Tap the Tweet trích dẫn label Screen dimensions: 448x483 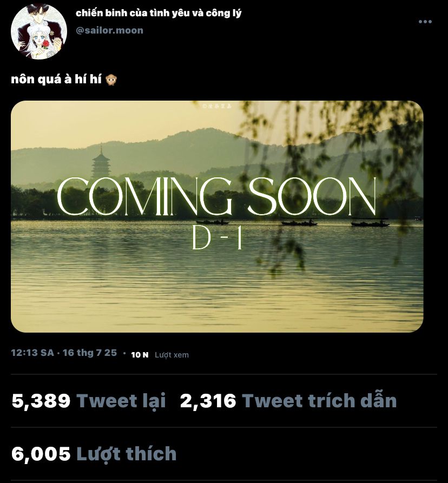tap(319, 400)
